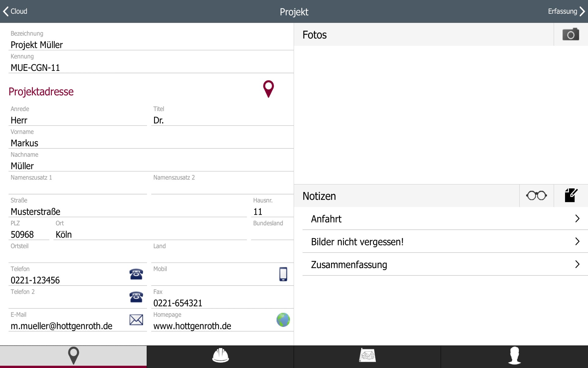Open homepage with globe icon
Screen dimensions: 588x368
click(x=283, y=320)
